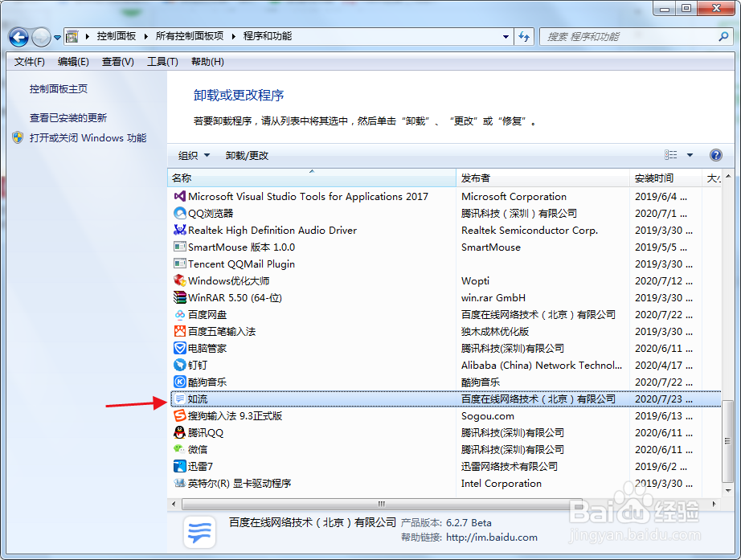This screenshot has height=560, width=741.
Task: Sort by 安装时间 column header
Action: [x=665, y=178]
